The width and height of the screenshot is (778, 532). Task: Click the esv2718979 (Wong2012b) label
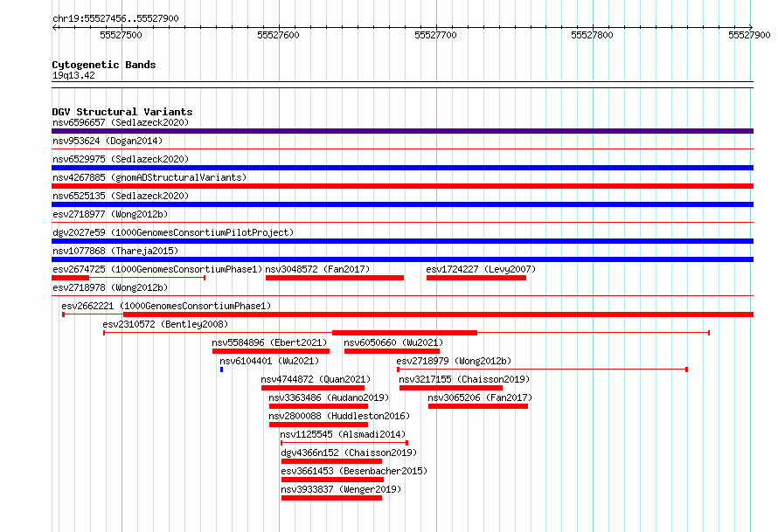pyautogui.click(x=454, y=361)
